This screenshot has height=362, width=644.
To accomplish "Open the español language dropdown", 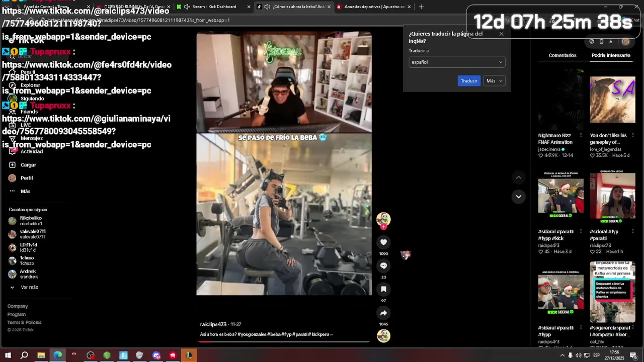I will tap(457, 62).
